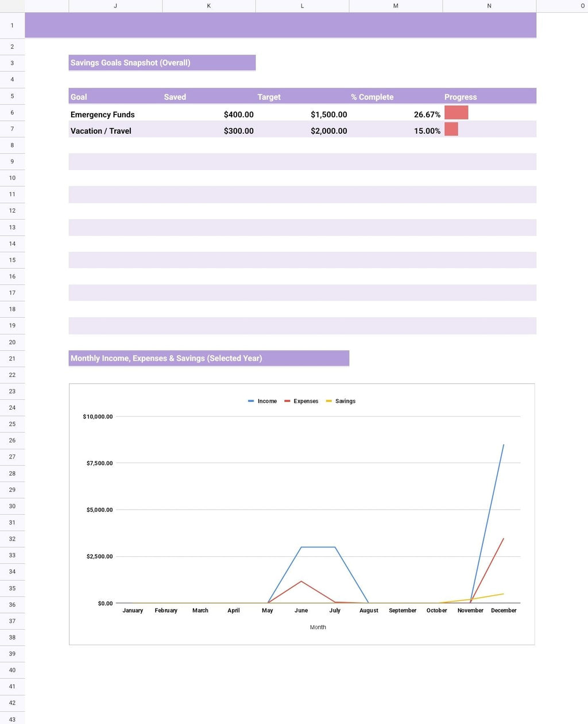Select the Vacation / Travel cell
The height and width of the screenshot is (724, 588).
pos(100,131)
